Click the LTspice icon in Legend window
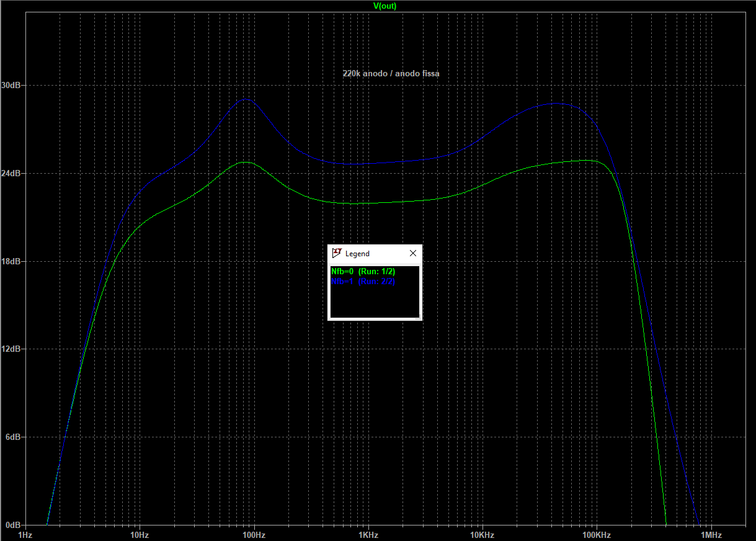 coord(337,253)
